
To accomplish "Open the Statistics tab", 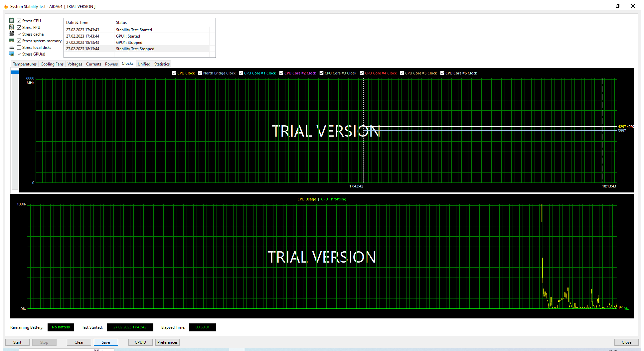I will click(162, 64).
